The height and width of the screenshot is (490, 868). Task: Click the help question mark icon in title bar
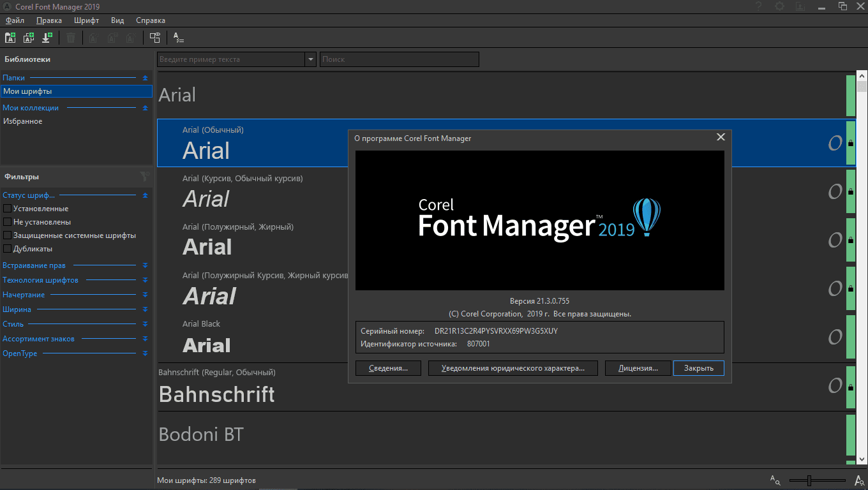pyautogui.click(x=758, y=6)
